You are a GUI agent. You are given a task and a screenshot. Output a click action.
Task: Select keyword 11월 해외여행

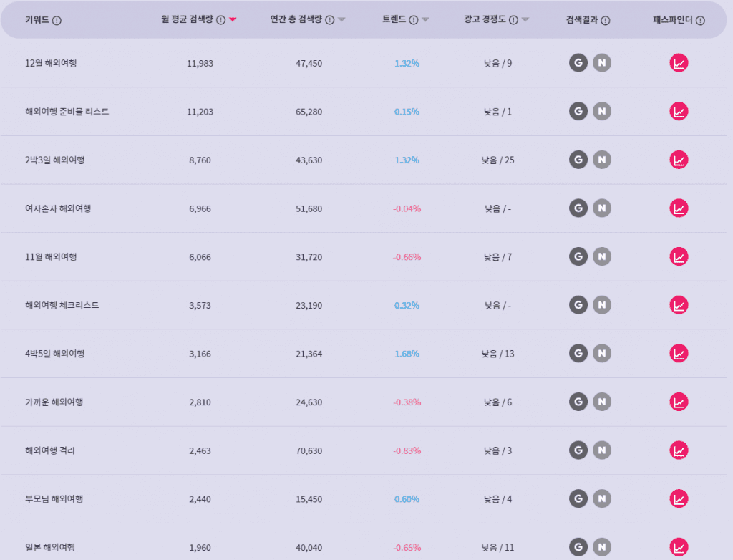point(51,257)
